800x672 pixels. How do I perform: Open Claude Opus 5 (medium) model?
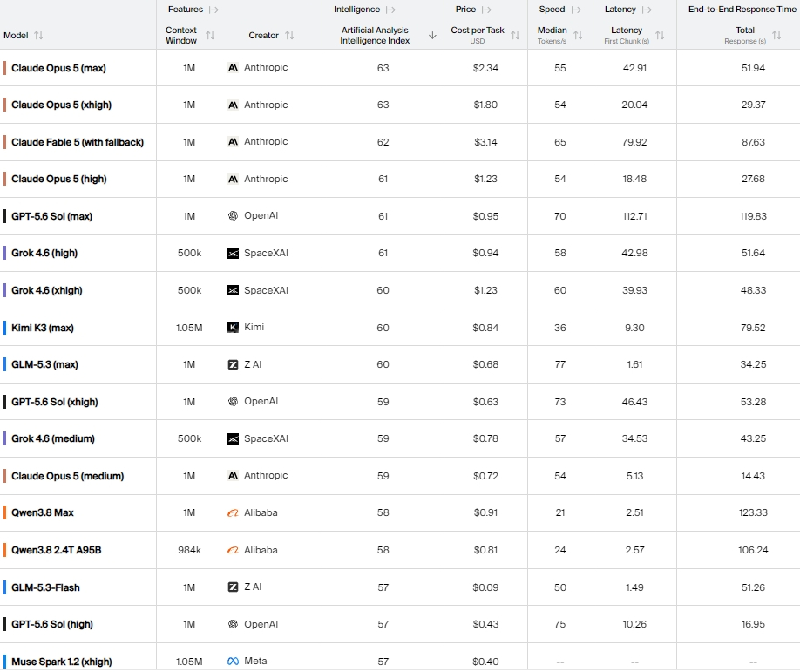(x=68, y=476)
